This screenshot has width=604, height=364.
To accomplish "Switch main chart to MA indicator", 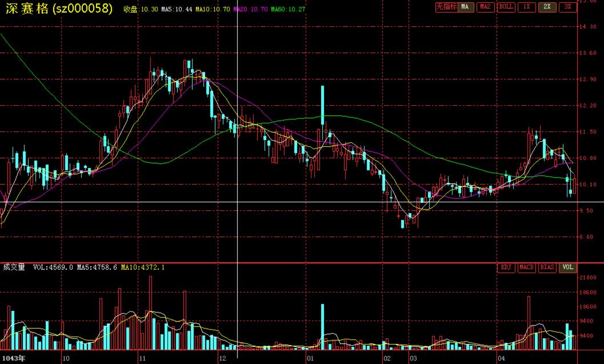I will 465,7.
